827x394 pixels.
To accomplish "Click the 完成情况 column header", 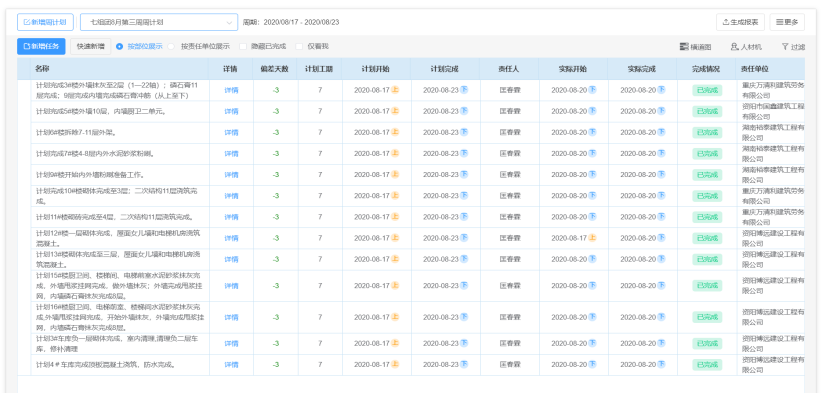I will [706, 69].
